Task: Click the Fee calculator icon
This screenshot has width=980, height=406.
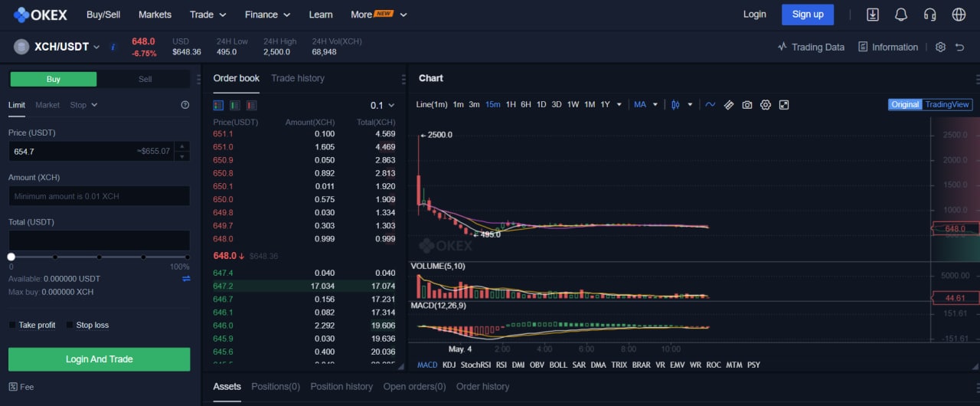Action: point(13,387)
